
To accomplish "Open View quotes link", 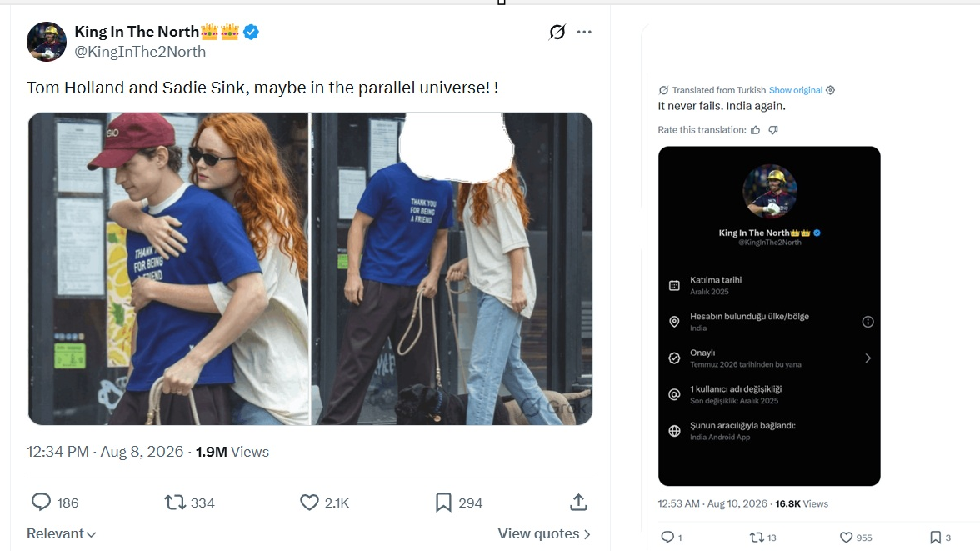I will [x=543, y=533].
